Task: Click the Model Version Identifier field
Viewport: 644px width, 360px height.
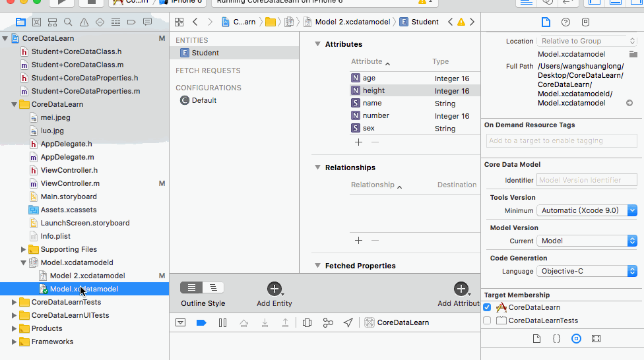Action: (x=587, y=180)
